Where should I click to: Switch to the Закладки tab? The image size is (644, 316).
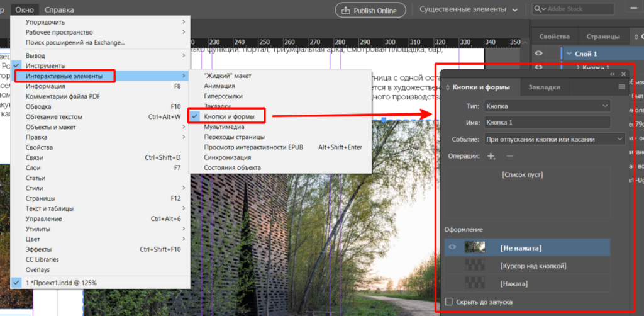(x=544, y=87)
